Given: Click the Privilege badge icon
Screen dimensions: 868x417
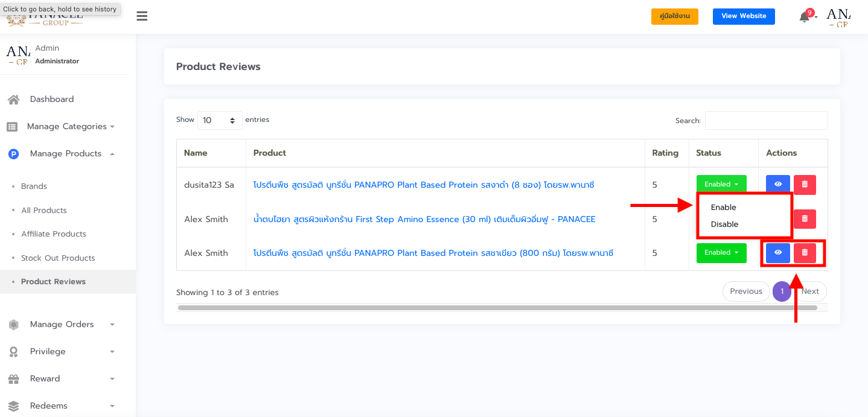Looking at the screenshot, I should (x=13, y=352).
